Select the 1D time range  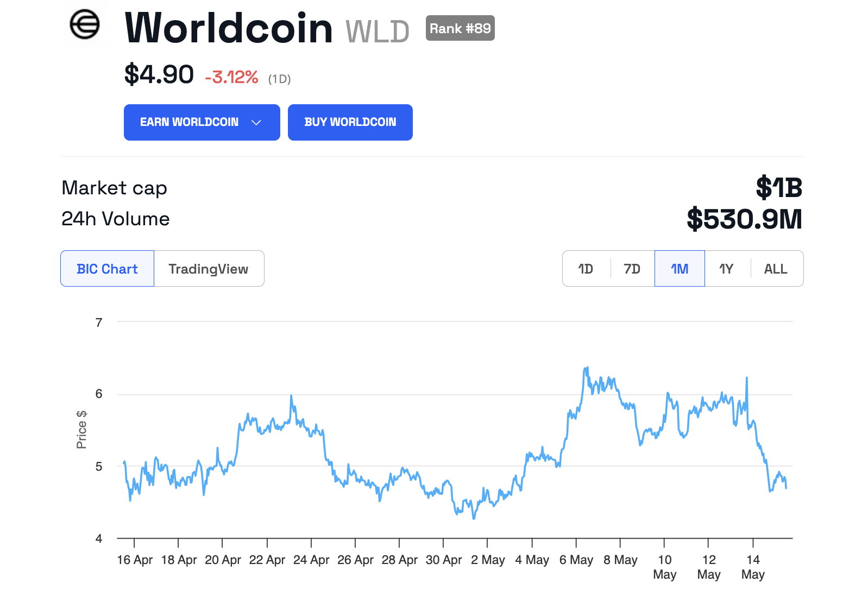coord(586,269)
